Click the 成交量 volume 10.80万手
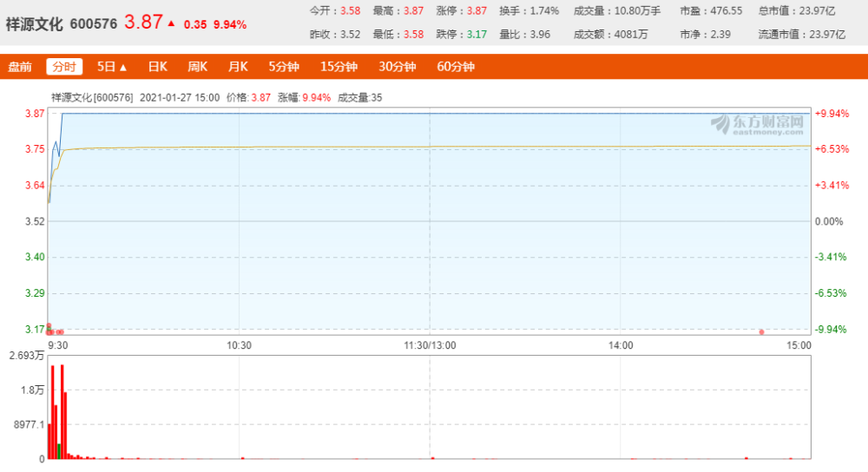Screen dimensions: 868x472 click(x=638, y=11)
